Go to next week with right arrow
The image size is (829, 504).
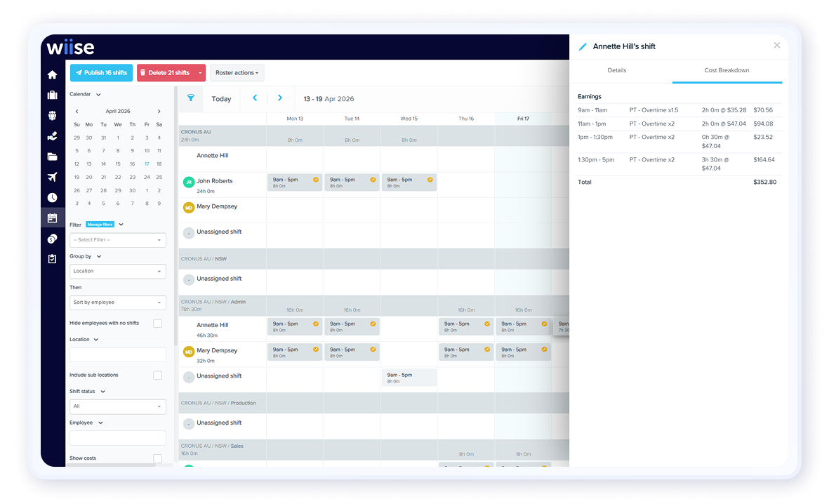click(280, 98)
